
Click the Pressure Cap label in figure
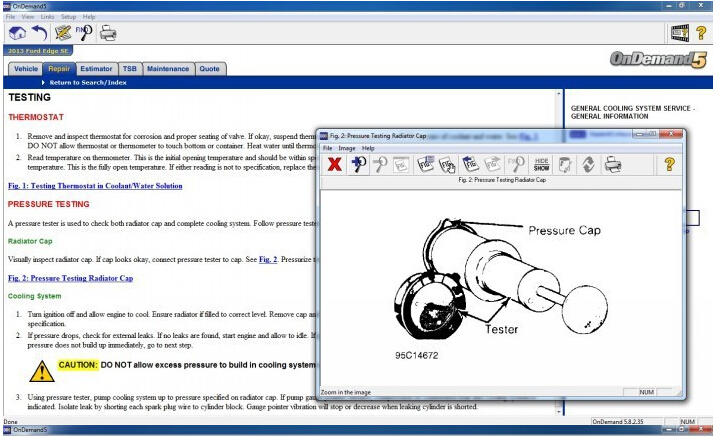coord(565,230)
